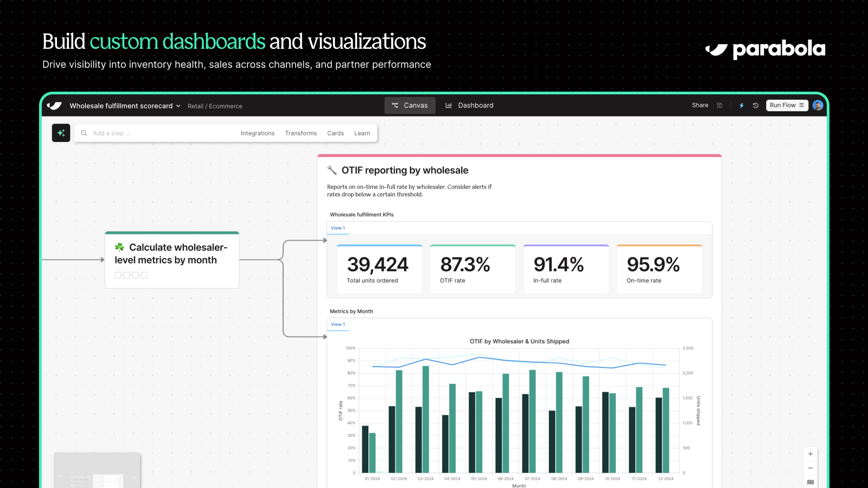Click the canvas minimap thumbnail
Image resolution: width=868 pixels, height=488 pixels.
[98, 471]
